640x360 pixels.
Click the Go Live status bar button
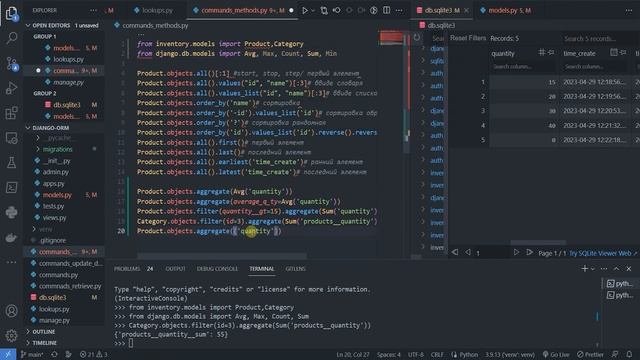point(556,354)
